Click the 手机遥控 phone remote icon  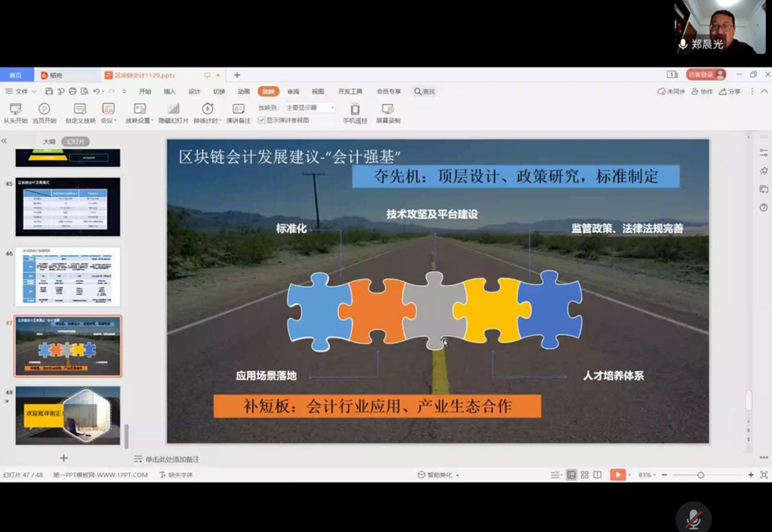click(x=355, y=109)
